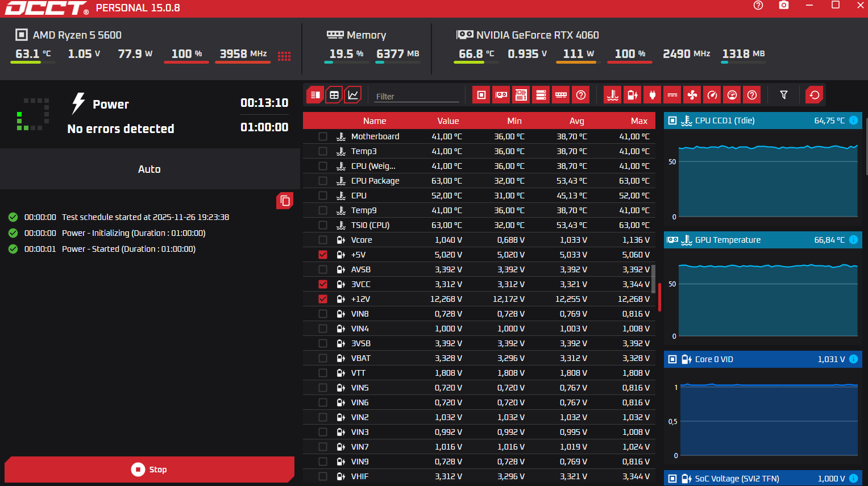868x486 pixels.
Task: Check the Motherboard temperature checkbox
Action: tap(323, 136)
